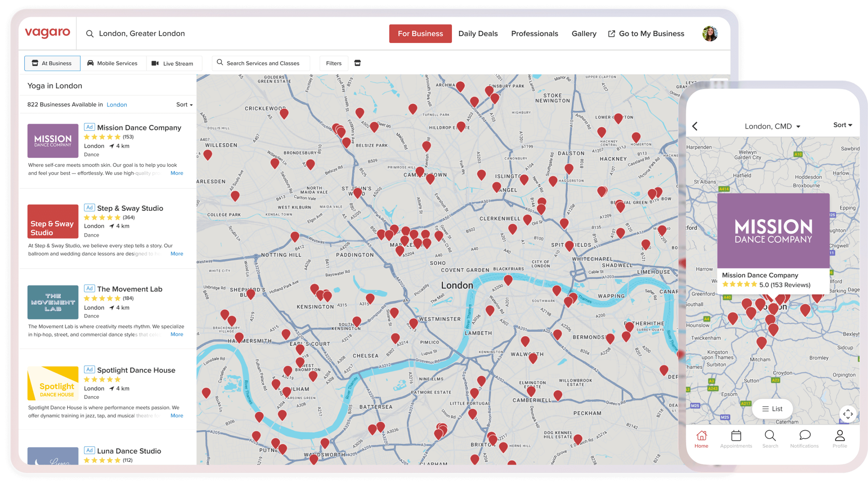
Task: Click the Go to My Business external-link icon
Action: [611, 34]
